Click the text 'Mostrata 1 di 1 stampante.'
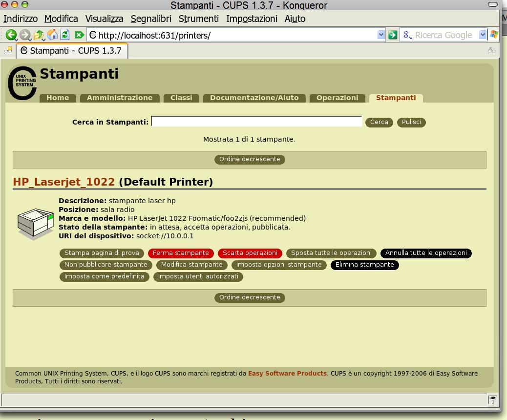507x420 pixels. pyautogui.click(x=249, y=139)
